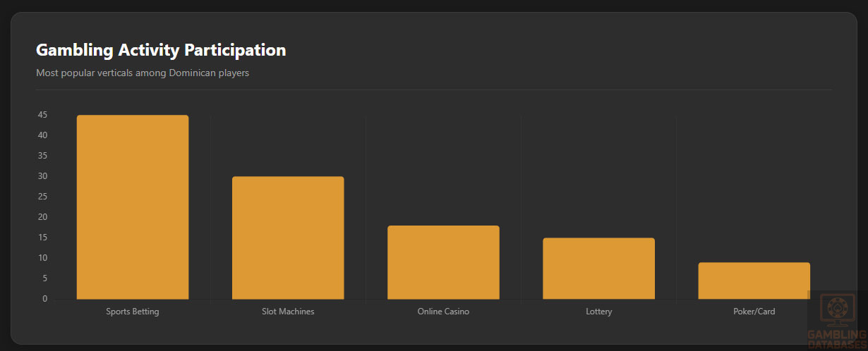
Task: Click the Gambling Databases logo icon
Action: 837,310
